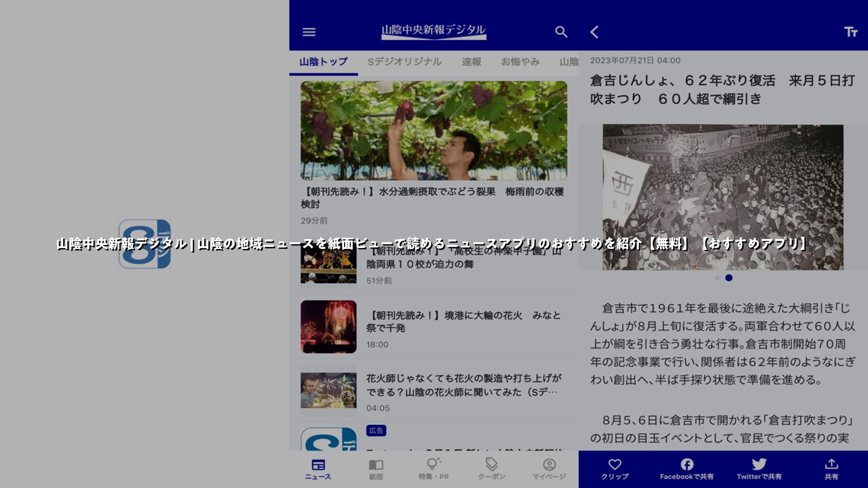This screenshot has width=868, height=488.
Task: Open the text size Tt icon
Action: (x=851, y=32)
